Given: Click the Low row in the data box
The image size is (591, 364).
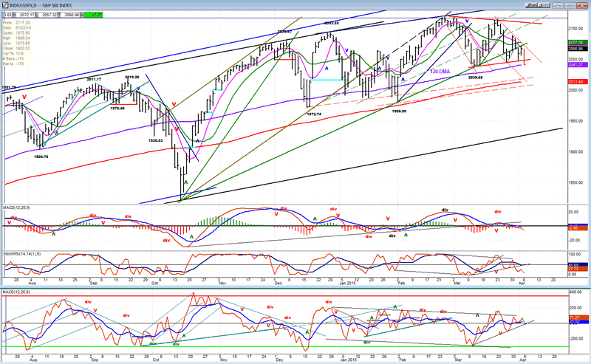Looking at the screenshot, I should (16, 44).
